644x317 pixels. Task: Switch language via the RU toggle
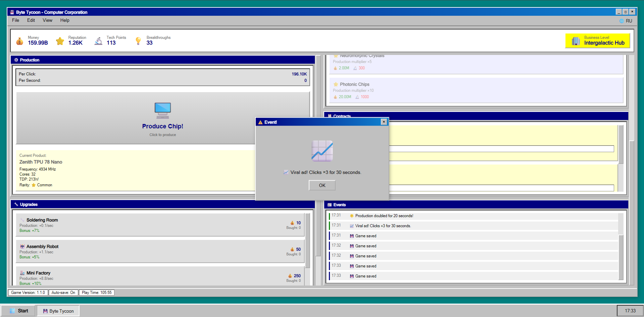(627, 20)
